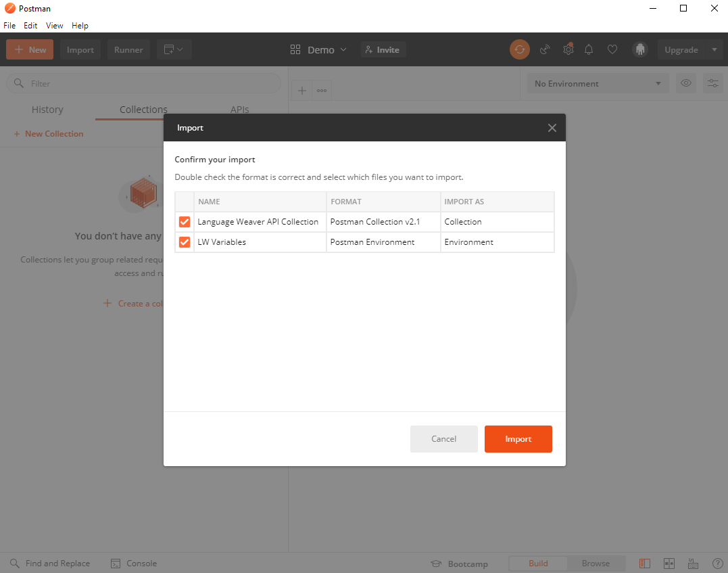
Task: Open the user avatar menu
Action: 639,49
